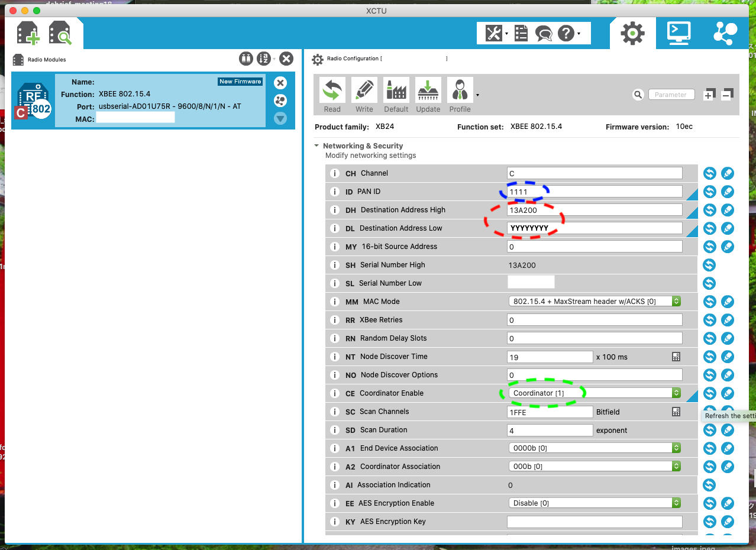The image size is (756, 550).
Task: Write the Scan Duration setting
Action: pos(728,430)
